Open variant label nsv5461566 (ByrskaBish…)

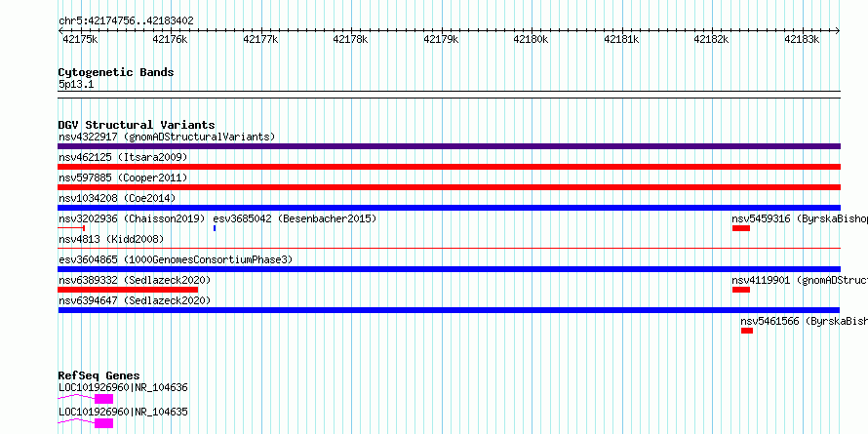[805, 321]
